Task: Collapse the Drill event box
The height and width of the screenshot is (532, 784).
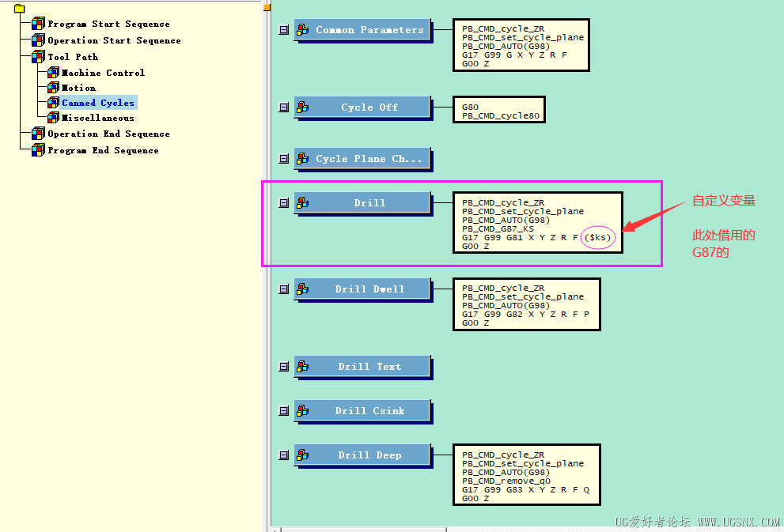Action: pos(284,203)
